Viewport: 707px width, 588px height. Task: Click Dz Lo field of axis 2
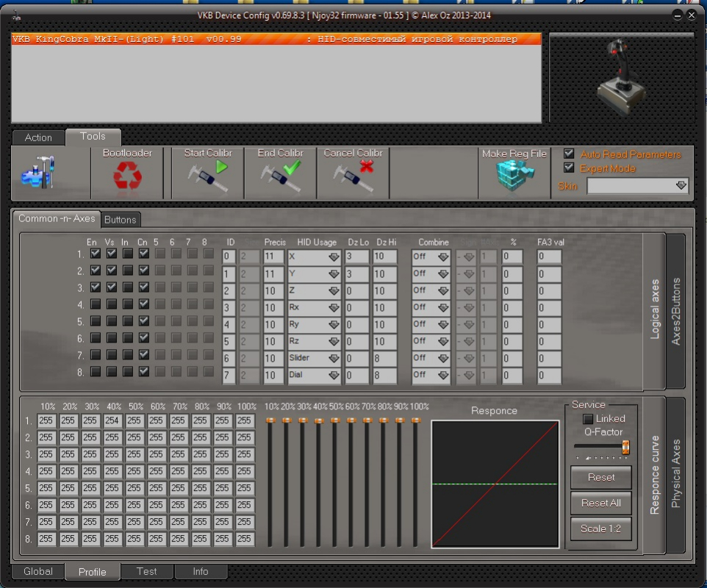pos(356,273)
